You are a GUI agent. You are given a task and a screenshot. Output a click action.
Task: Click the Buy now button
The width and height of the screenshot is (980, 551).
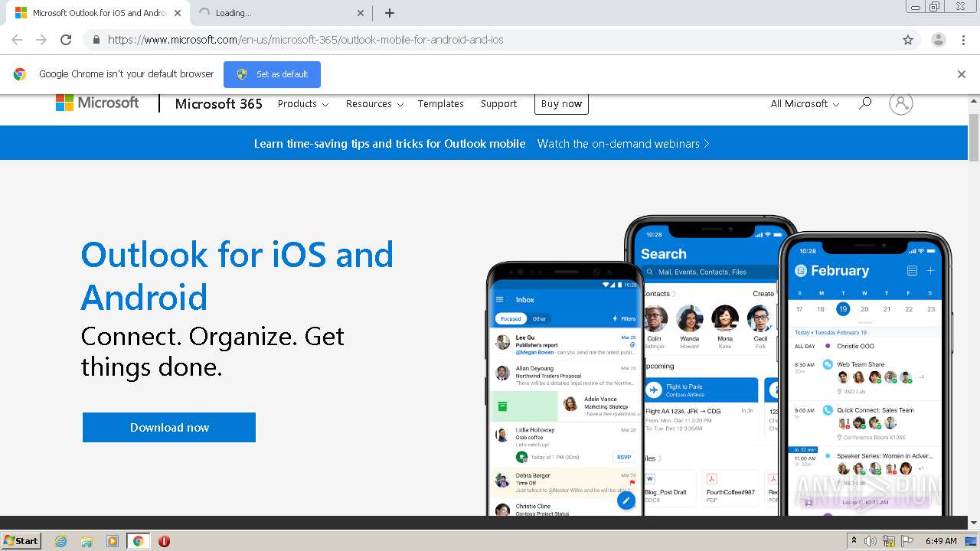point(561,103)
